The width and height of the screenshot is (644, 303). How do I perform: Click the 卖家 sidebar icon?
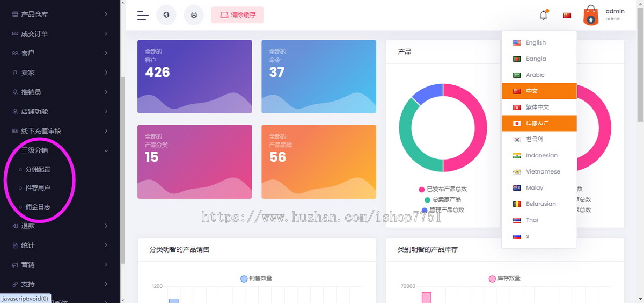point(16,73)
